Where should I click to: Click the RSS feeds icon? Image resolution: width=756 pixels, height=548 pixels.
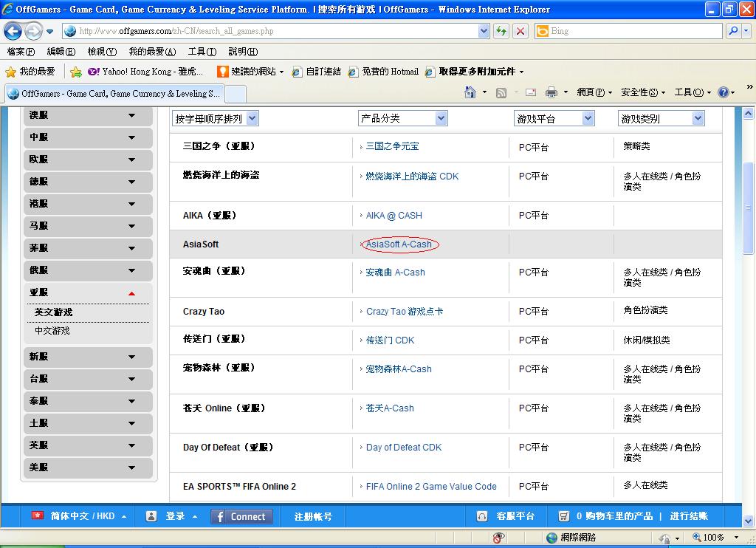(x=501, y=92)
